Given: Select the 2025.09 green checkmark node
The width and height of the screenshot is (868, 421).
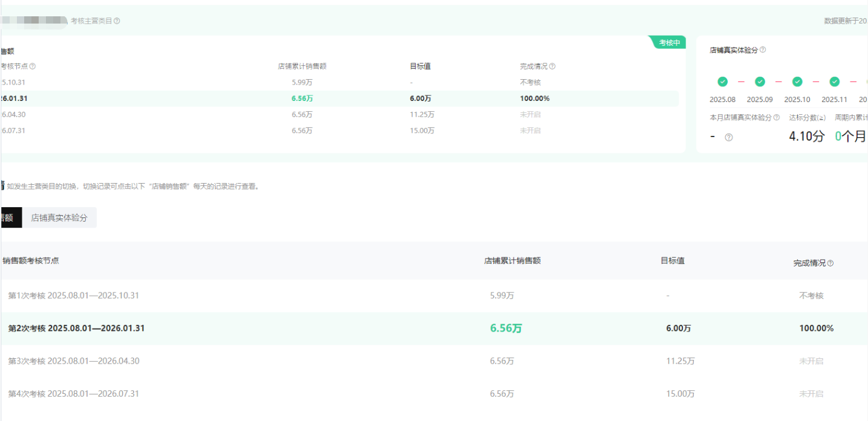Looking at the screenshot, I should pos(760,82).
